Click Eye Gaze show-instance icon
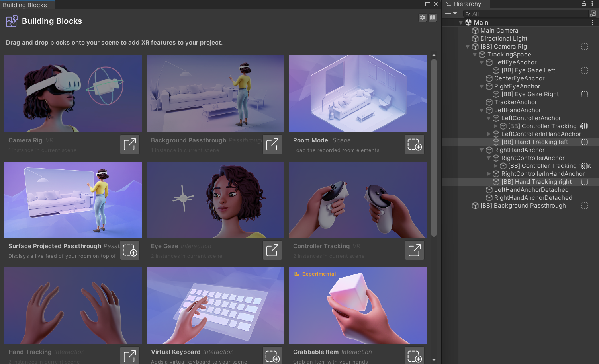Screen dimensions: 599x364 tap(272, 250)
